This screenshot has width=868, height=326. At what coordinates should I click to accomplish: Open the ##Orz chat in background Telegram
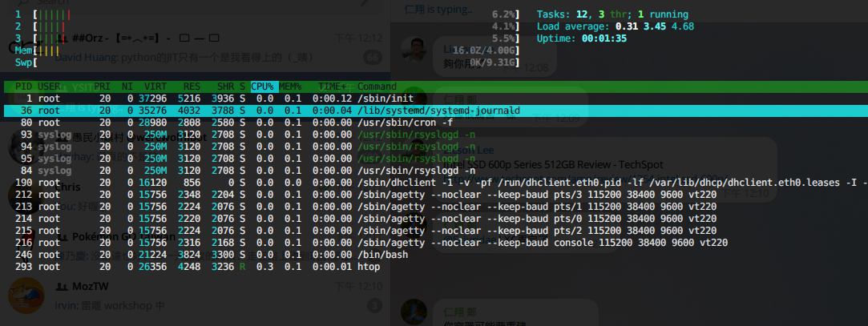195,47
